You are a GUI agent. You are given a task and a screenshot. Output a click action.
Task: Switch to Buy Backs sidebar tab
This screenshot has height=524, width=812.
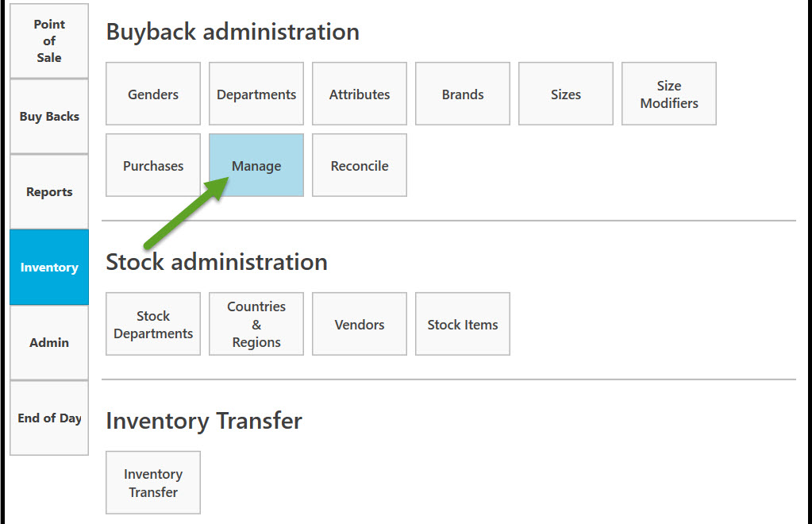tap(49, 117)
